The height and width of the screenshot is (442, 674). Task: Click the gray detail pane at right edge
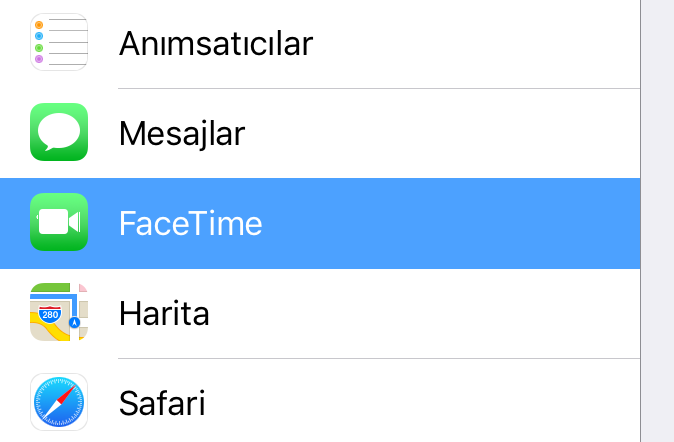(657, 220)
